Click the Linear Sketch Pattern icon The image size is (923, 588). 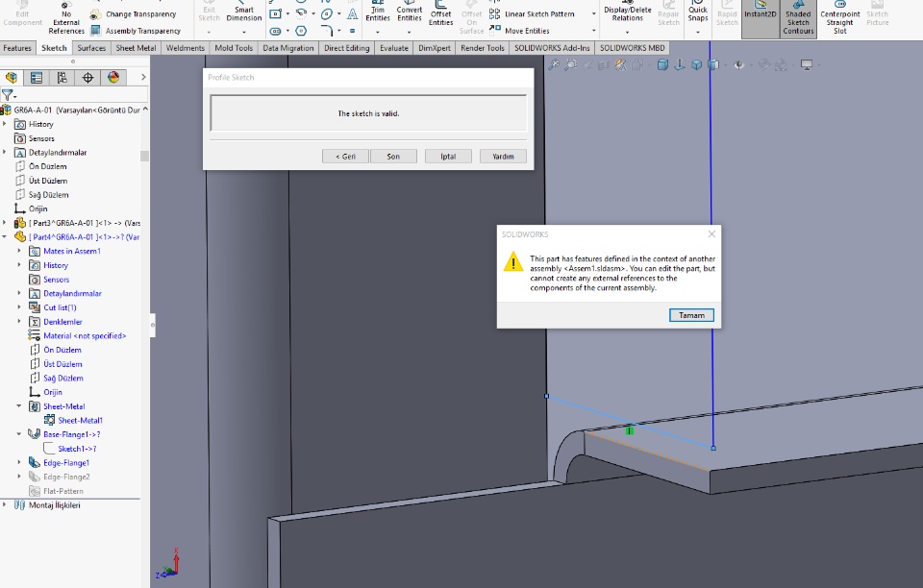coord(494,13)
